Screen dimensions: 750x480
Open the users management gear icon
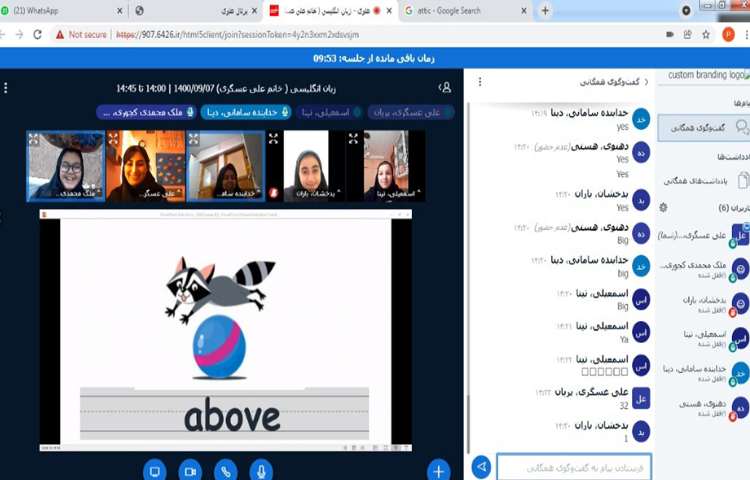click(x=663, y=207)
